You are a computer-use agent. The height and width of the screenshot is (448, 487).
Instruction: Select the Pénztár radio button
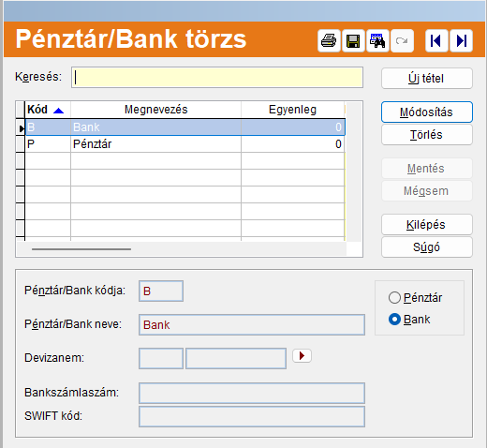click(394, 298)
